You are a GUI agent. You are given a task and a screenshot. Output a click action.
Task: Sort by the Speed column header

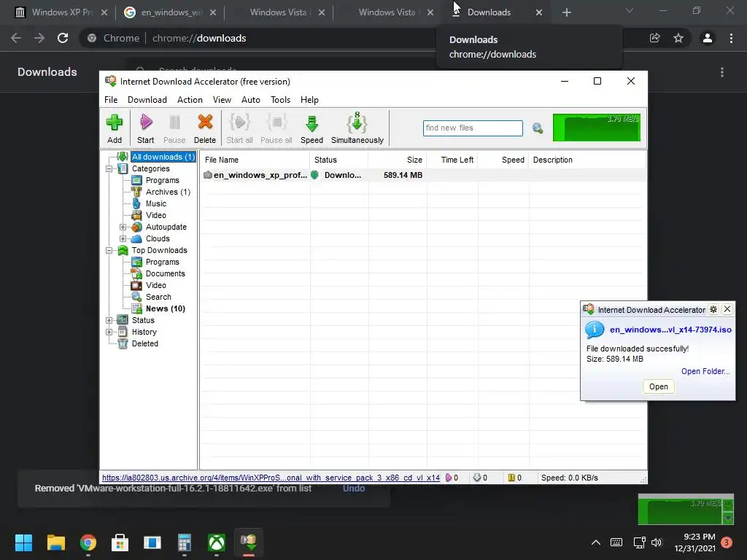[x=503, y=160]
